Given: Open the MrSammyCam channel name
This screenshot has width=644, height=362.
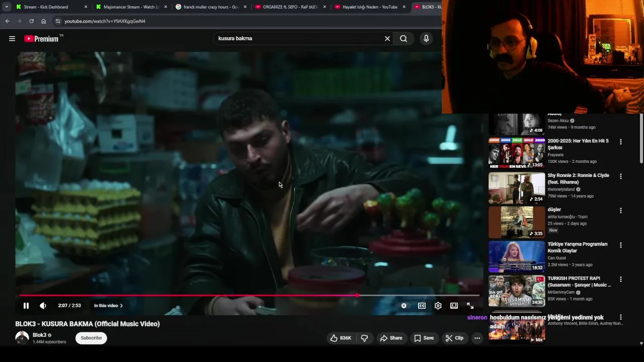Looking at the screenshot, I should [x=561, y=292].
